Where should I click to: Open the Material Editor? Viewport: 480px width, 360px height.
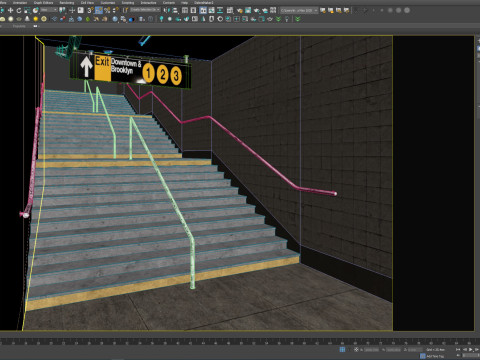tap(230, 10)
